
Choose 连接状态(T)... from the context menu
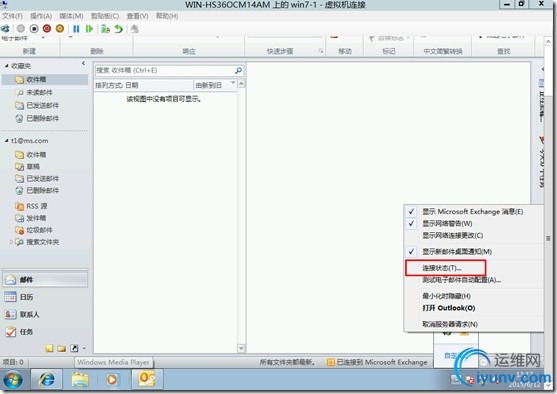point(474,268)
